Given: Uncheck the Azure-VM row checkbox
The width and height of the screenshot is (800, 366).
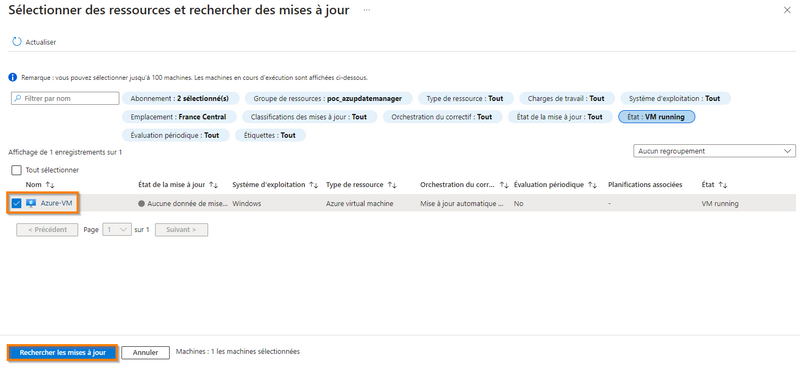Looking at the screenshot, I should [16, 203].
